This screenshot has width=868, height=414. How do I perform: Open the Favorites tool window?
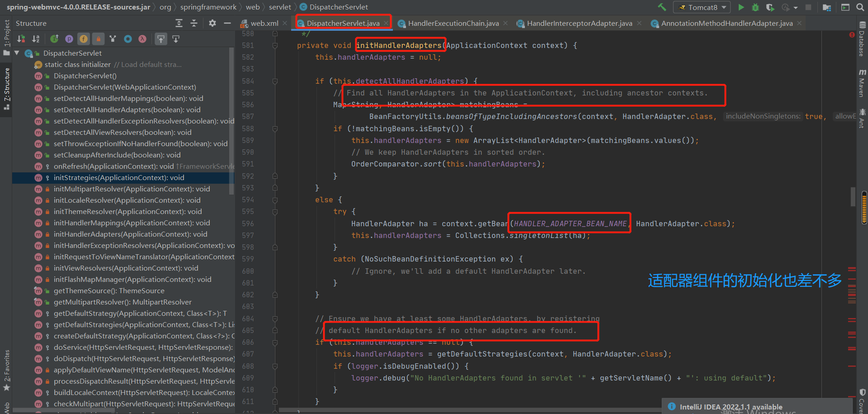(6, 370)
